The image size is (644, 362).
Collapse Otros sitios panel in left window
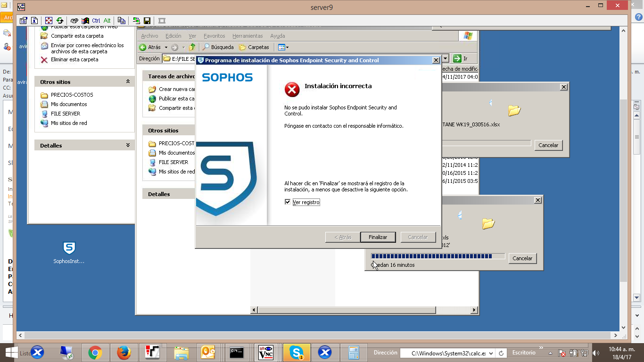pyautogui.click(x=128, y=82)
